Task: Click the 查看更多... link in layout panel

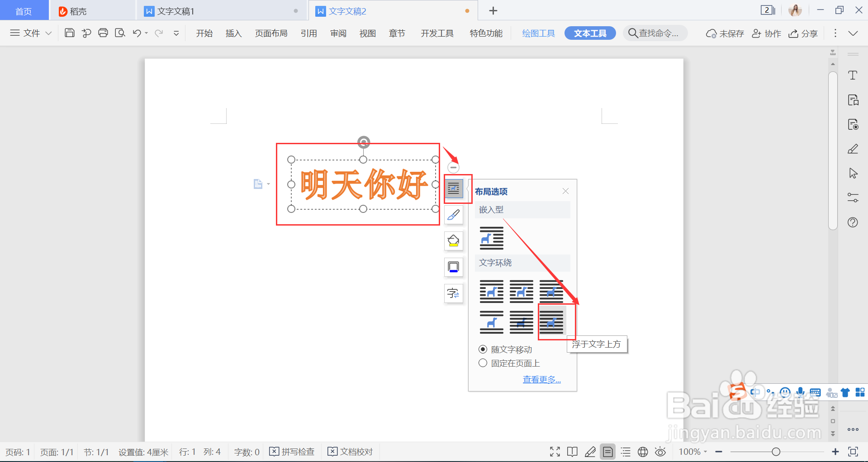Action: (541, 379)
